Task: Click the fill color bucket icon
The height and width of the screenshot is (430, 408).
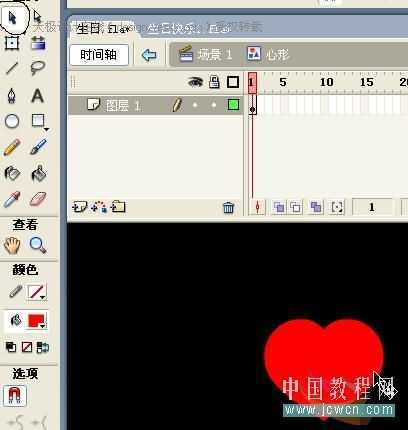Action: pyautogui.click(x=15, y=321)
